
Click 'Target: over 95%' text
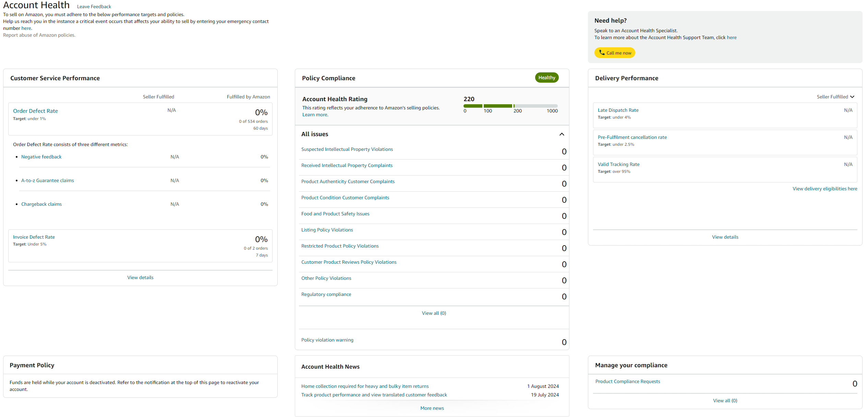click(x=614, y=171)
